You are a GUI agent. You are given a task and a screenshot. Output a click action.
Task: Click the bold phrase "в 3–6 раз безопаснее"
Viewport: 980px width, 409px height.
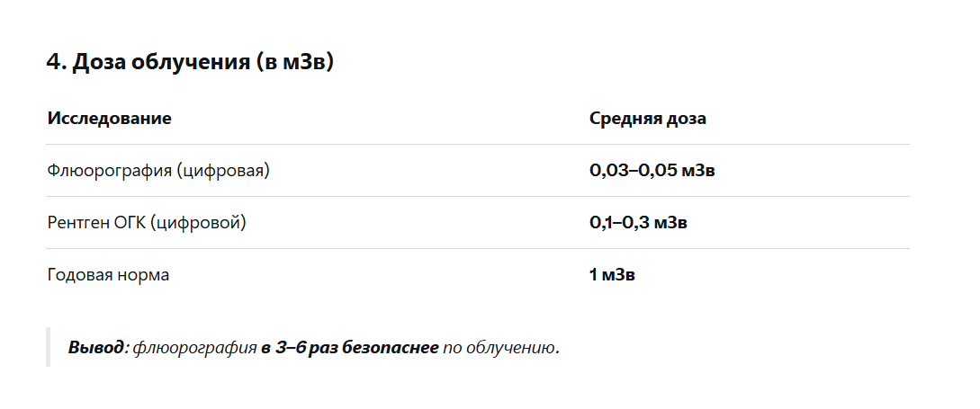350,347
